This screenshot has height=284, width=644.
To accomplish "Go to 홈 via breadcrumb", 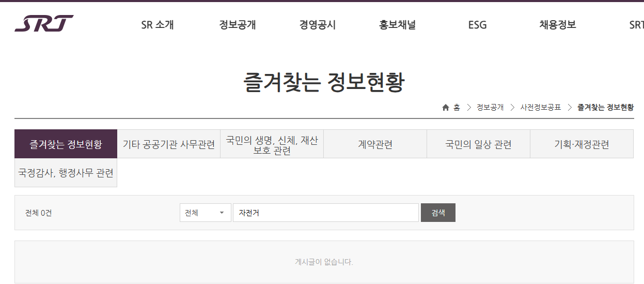I will pos(457,108).
